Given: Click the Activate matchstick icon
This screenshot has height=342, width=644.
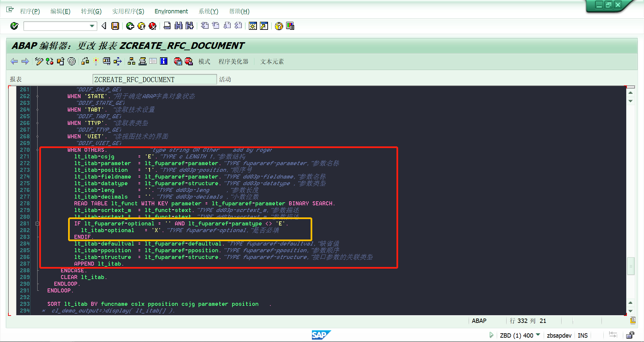Looking at the screenshot, I should click(96, 61).
